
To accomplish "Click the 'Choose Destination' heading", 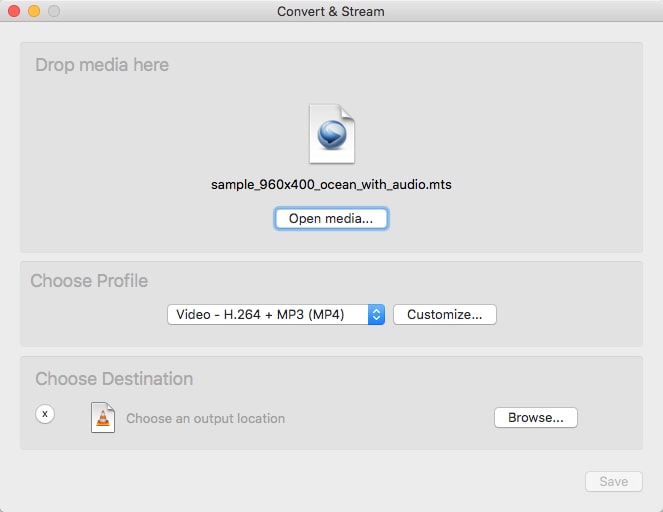I will pyautogui.click(x=114, y=379).
